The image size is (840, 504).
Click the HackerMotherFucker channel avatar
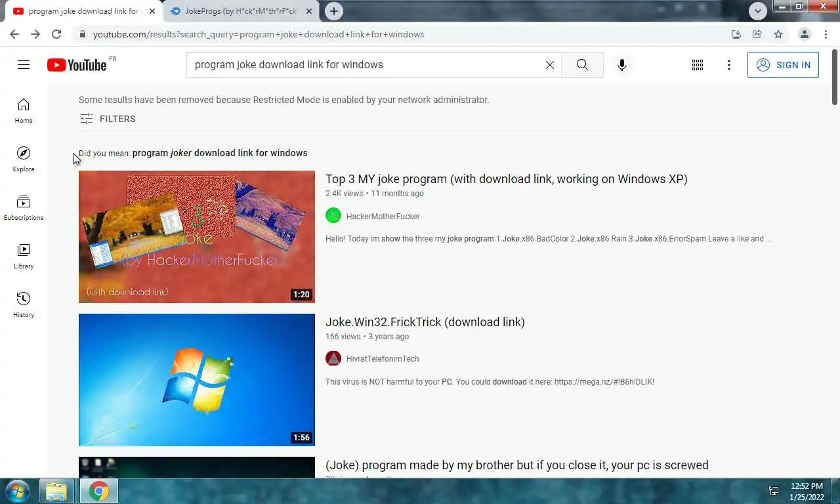tap(333, 215)
